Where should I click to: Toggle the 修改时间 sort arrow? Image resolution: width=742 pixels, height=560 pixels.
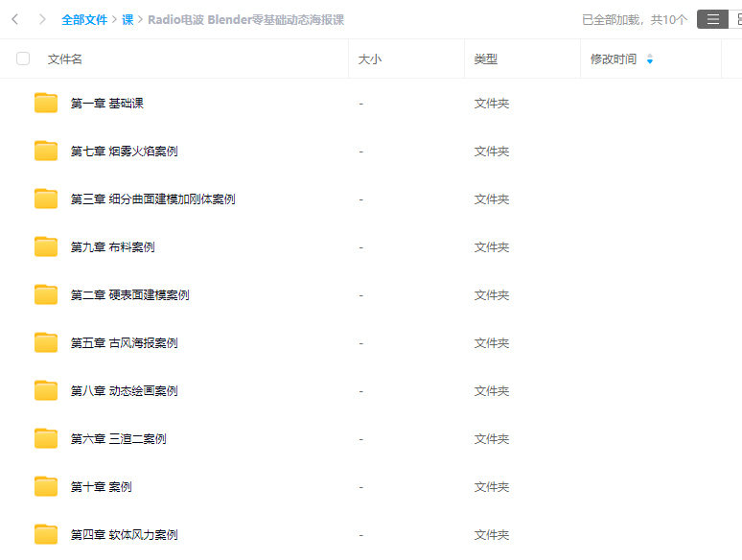(650, 59)
